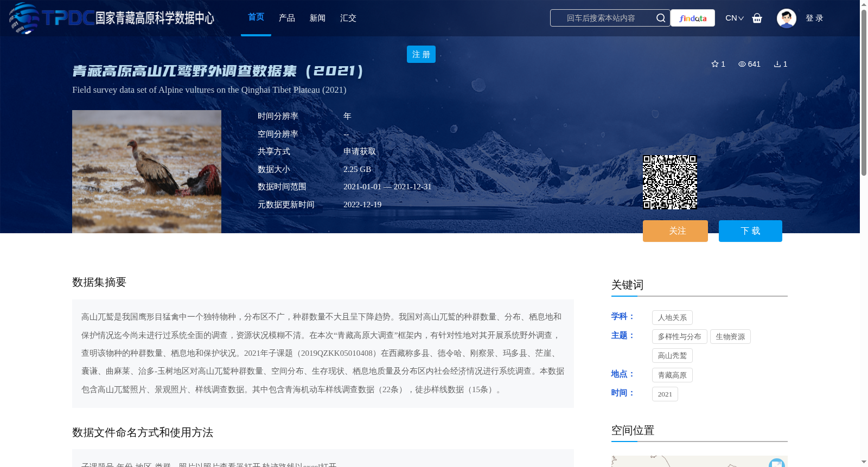Screen dimensions: 868x467
Task: Open the CN language dropdown
Action: pos(735,18)
